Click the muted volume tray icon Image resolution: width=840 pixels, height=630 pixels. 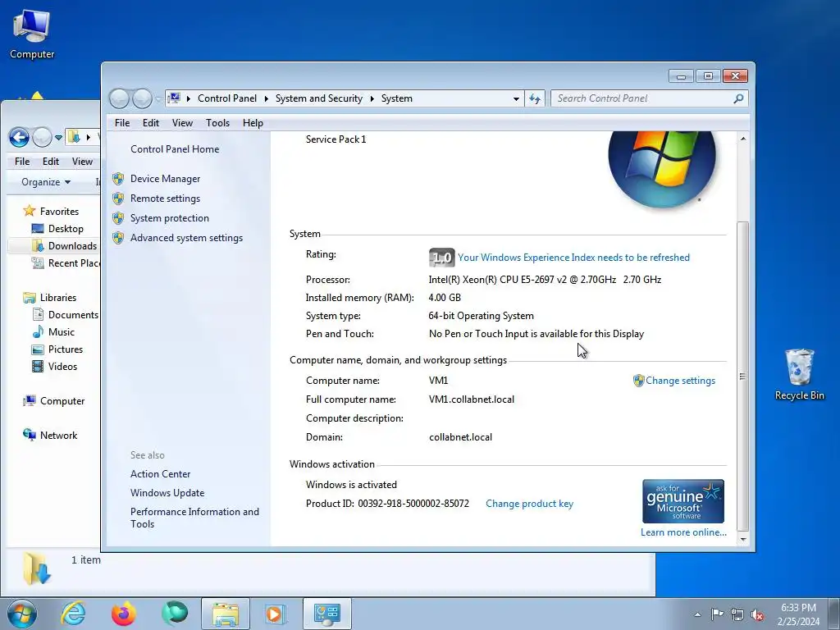tap(757, 614)
